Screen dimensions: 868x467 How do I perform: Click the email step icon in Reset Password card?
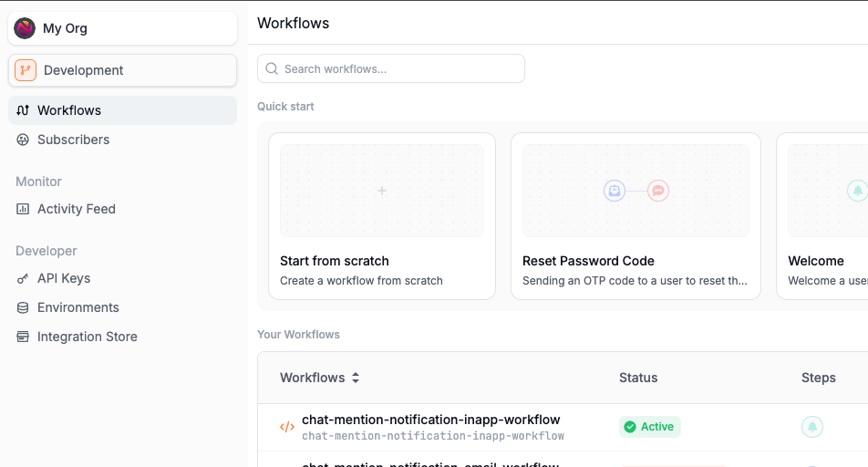[615, 191]
